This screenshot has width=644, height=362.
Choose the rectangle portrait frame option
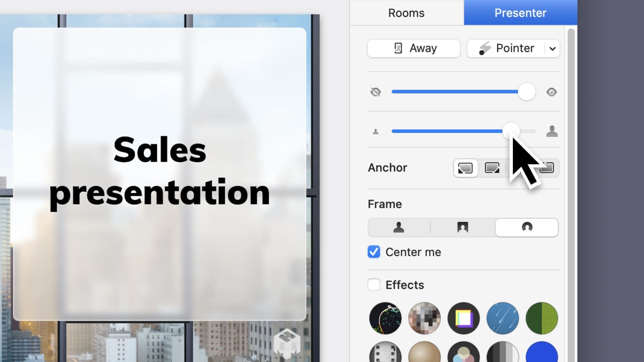[x=462, y=227]
